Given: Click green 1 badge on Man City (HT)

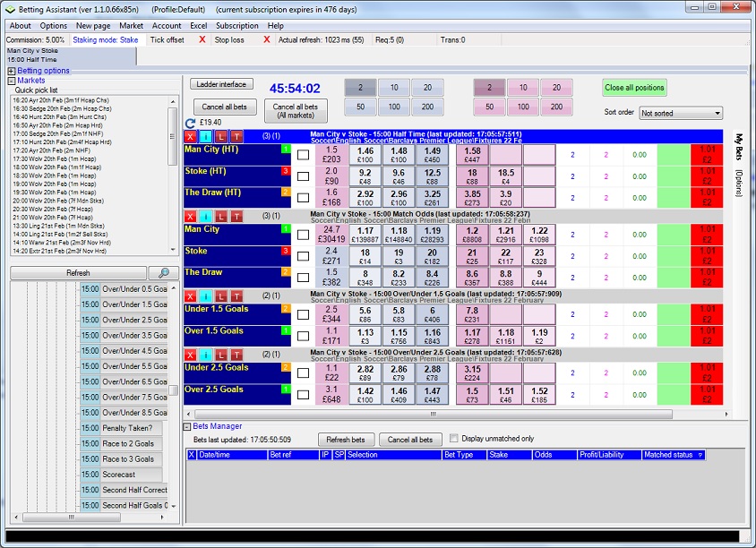Looking at the screenshot, I should [x=286, y=149].
